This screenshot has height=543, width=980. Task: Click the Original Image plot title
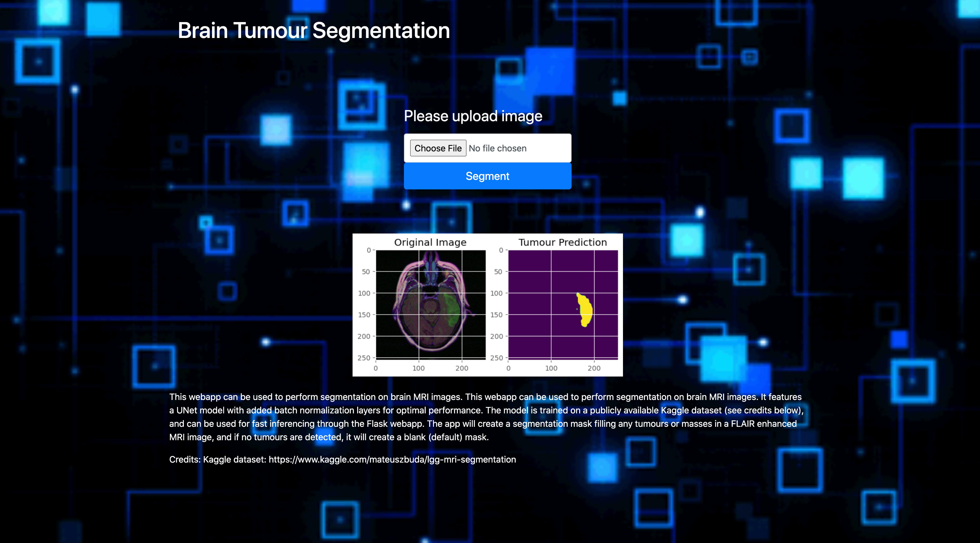pyautogui.click(x=430, y=242)
